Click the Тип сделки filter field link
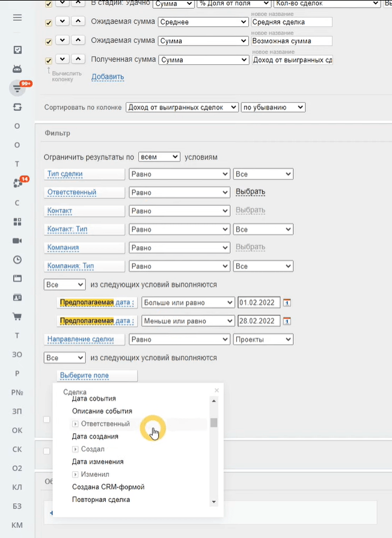Image resolution: width=392 pixels, height=538 pixels. (65, 173)
